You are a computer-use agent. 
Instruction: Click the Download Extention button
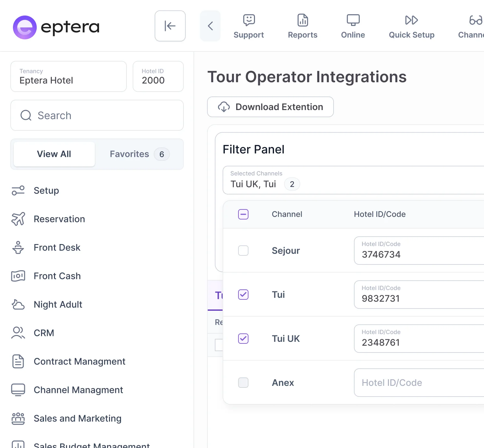270,107
